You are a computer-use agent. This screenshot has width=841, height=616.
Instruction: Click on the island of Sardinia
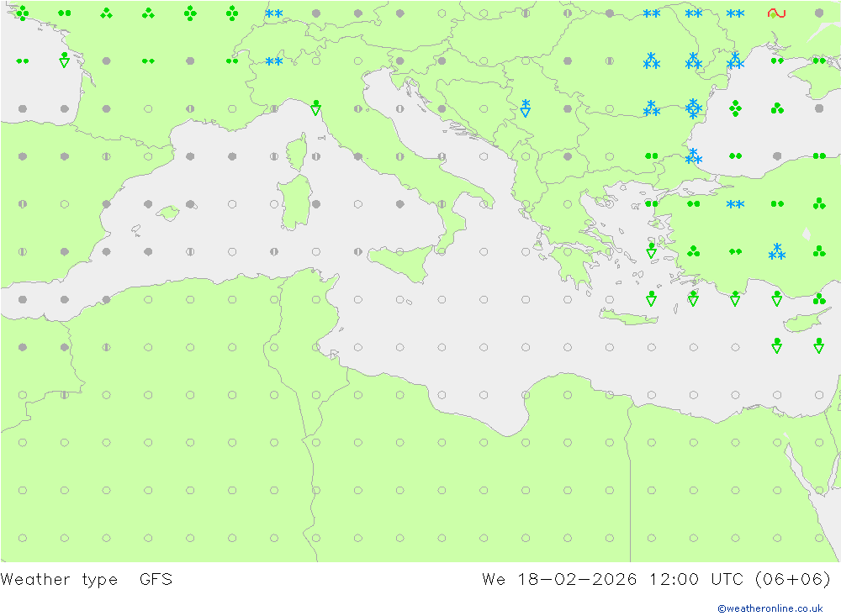(x=295, y=203)
